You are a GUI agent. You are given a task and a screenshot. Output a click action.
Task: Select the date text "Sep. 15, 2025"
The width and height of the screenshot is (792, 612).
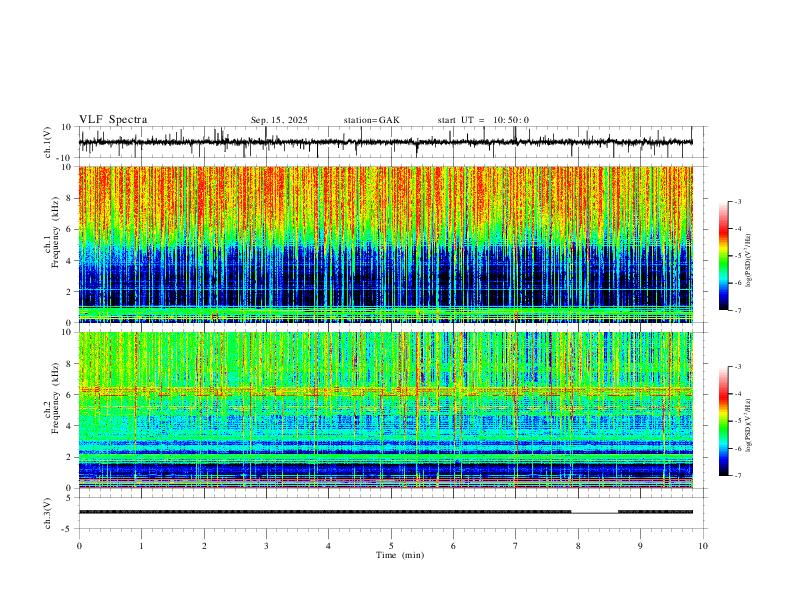click(x=279, y=120)
